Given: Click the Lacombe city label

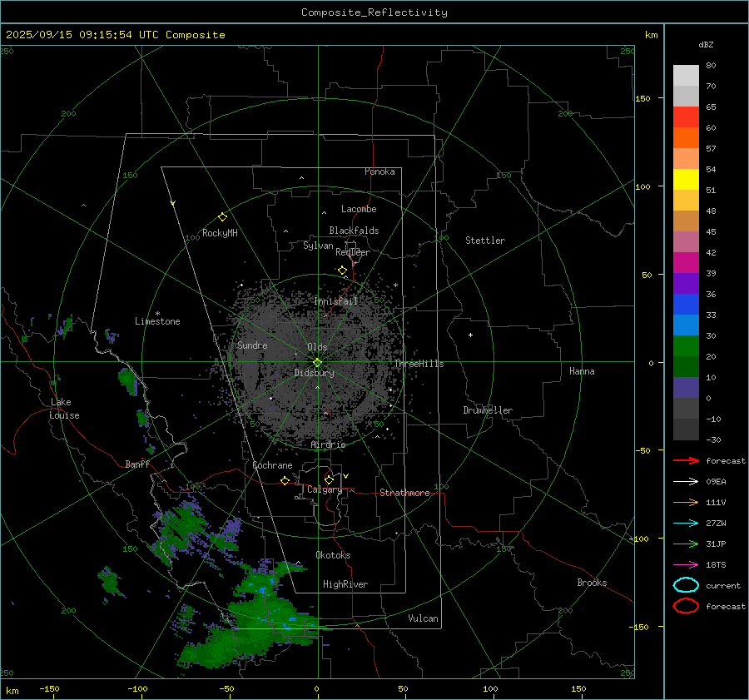Looking at the screenshot, I should 359,209.
